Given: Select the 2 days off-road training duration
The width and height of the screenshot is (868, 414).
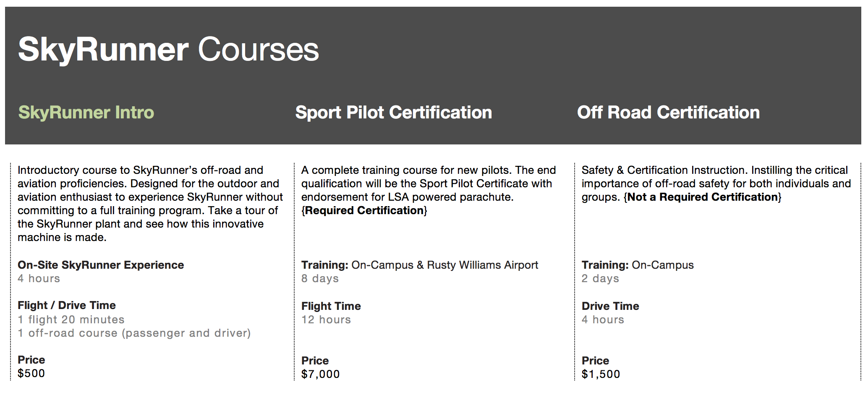Looking at the screenshot, I should (x=600, y=278).
